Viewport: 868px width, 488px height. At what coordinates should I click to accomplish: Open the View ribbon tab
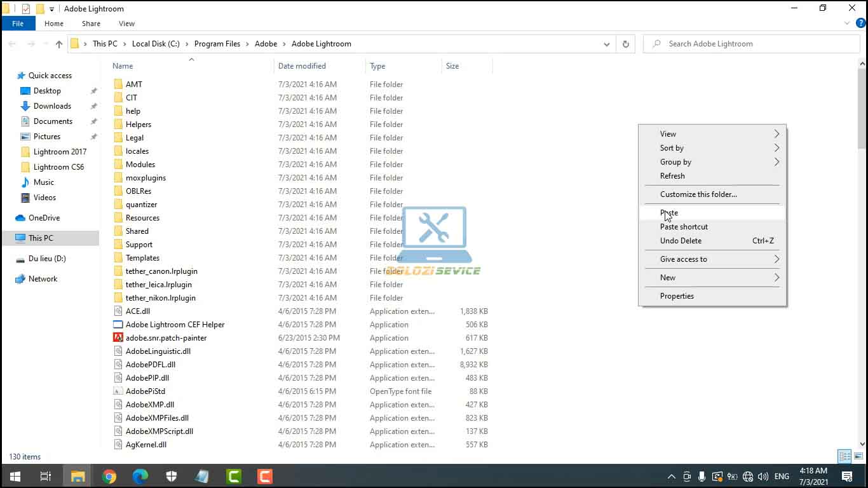[126, 24]
